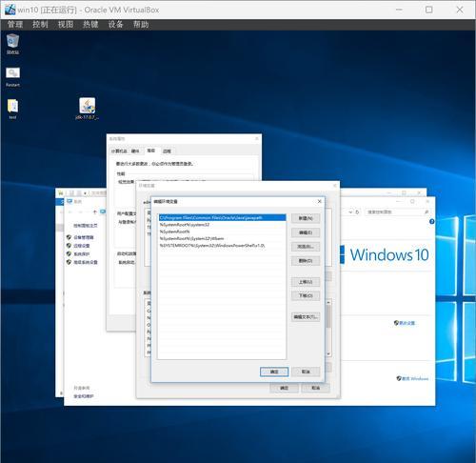Confirm with 确定 in edit variable dialog
Image resolution: width=476 pixels, height=463 pixels.
point(274,372)
